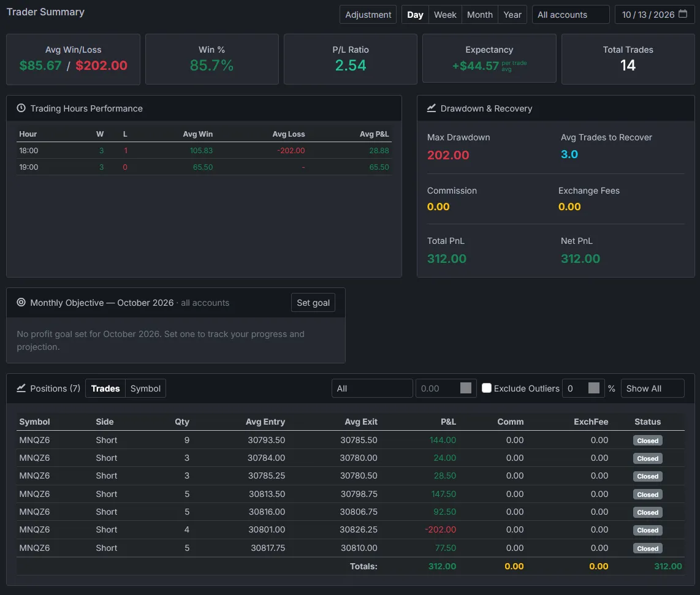Click the Positions chart icon
This screenshot has height=595, width=700.
[x=21, y=388]
